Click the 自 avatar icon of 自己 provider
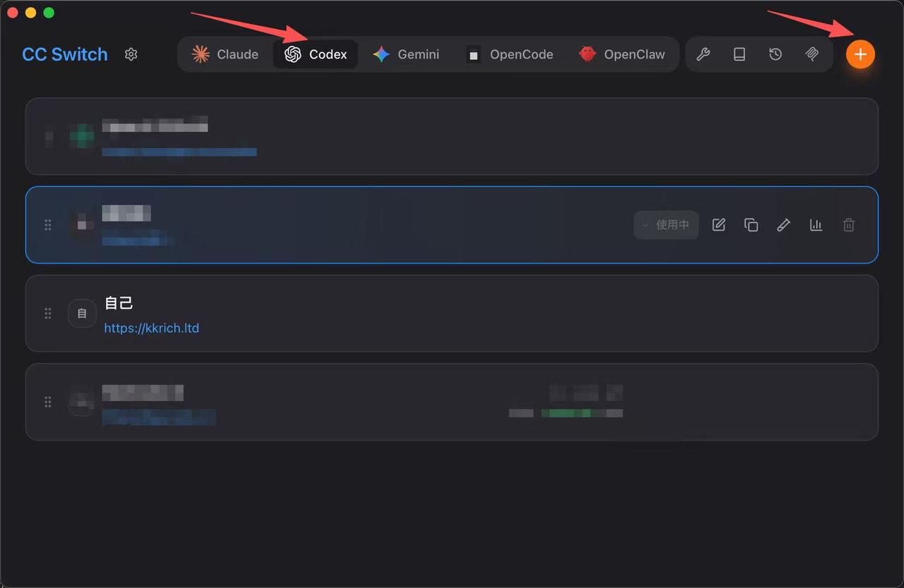904x588 pixels. [82, 313]
